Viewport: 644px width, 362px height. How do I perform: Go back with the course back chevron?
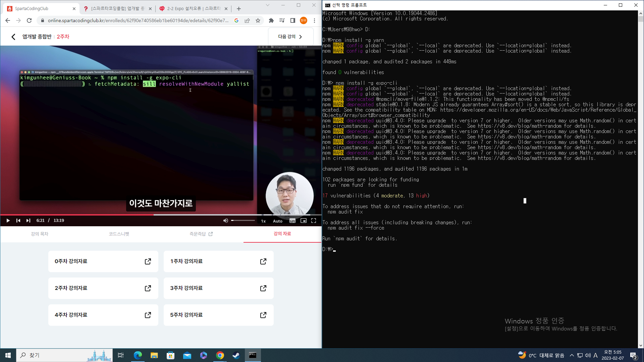point(13,37)
